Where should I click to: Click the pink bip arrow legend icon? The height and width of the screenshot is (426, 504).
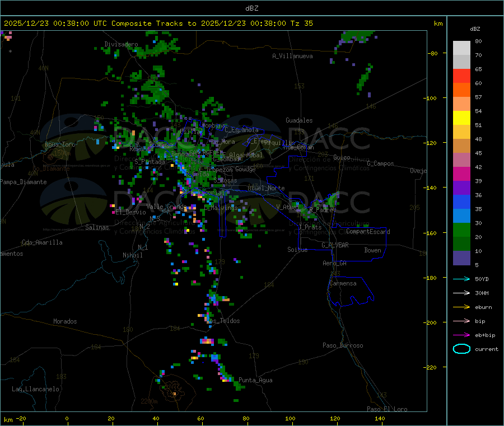(461, 321)
